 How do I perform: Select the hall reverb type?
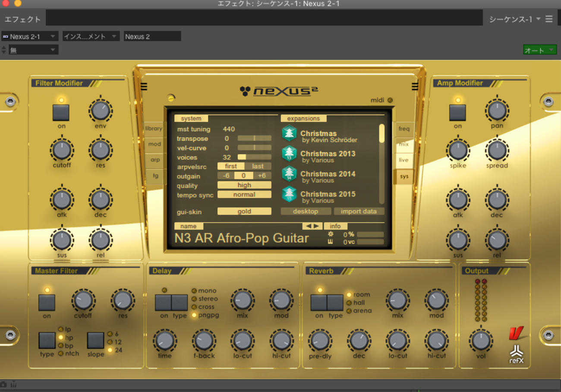point(349,303)
